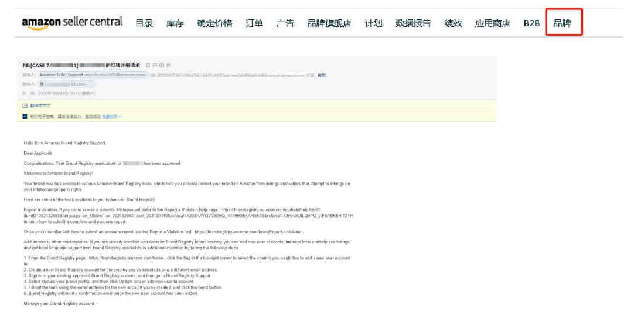
Task: Open the 计划 menu
Action: (373, 23)
